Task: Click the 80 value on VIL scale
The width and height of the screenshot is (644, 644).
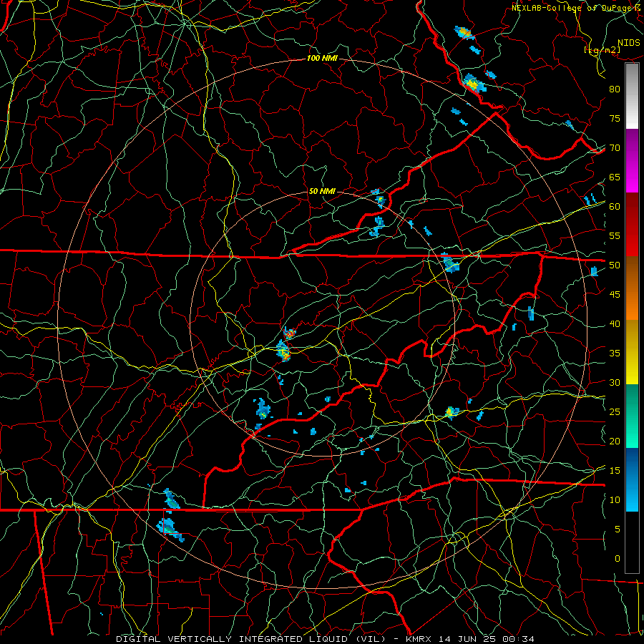Action: coord(615,89)
